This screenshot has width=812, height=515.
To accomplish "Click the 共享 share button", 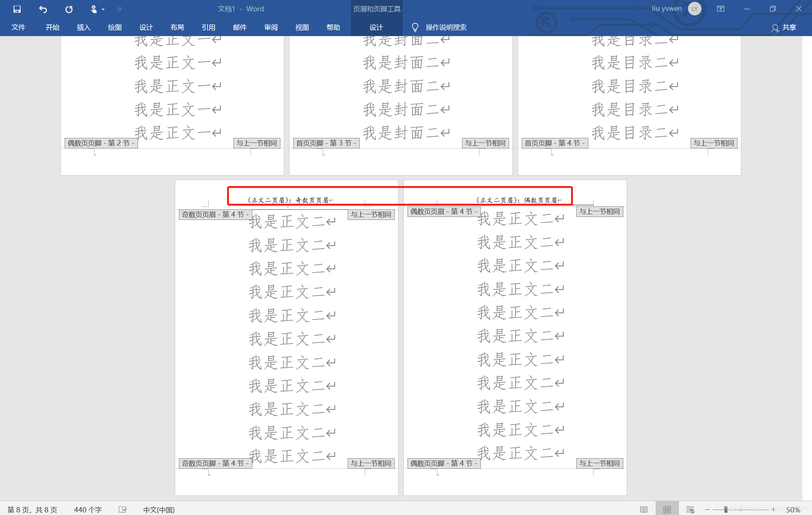I will (x=784, y=27).
